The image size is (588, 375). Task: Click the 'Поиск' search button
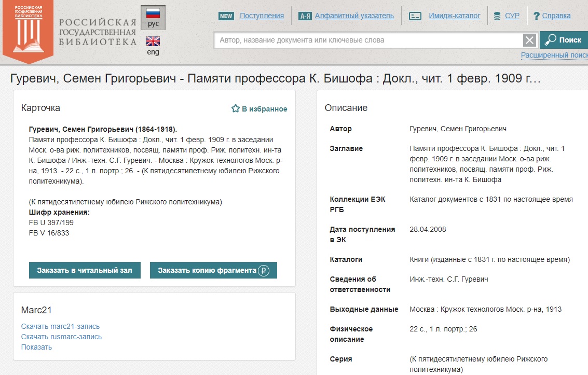click(564, 40)
